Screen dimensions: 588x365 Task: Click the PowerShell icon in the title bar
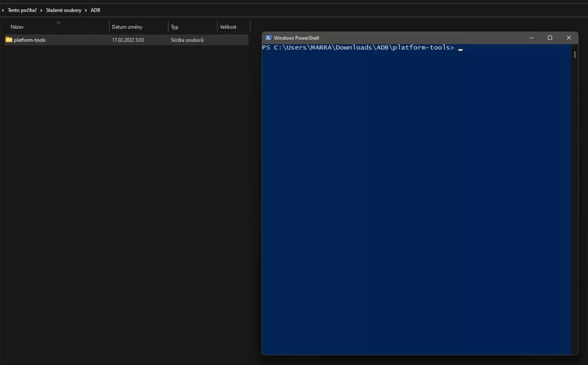coord(269,38)
